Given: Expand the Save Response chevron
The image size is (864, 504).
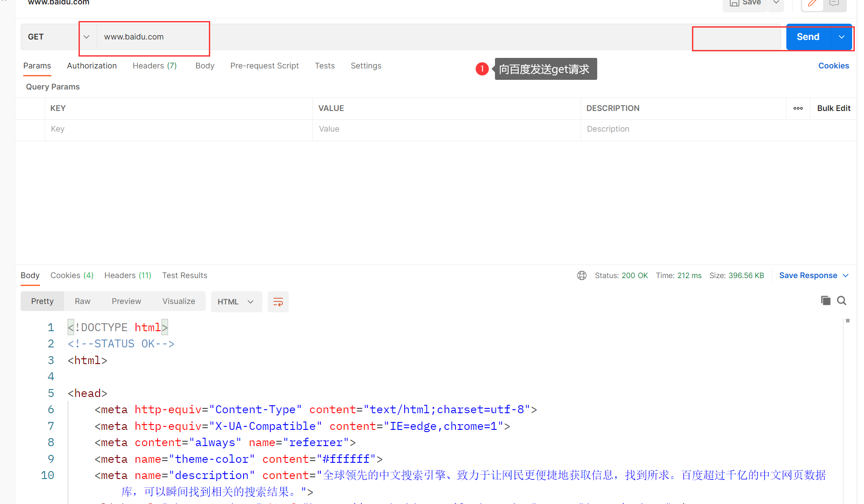Looking at the screenshot, I should pos(846,275).
